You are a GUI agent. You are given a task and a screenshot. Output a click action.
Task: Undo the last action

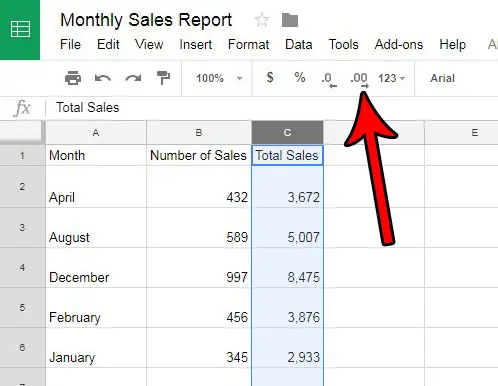103,78
